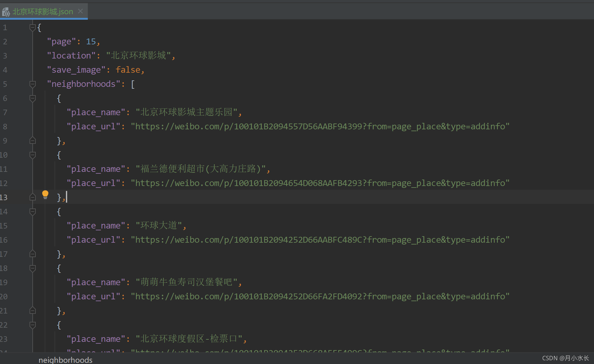Fold the object starting on line 18
Screen dimensions: 594x364
point(32,268)
